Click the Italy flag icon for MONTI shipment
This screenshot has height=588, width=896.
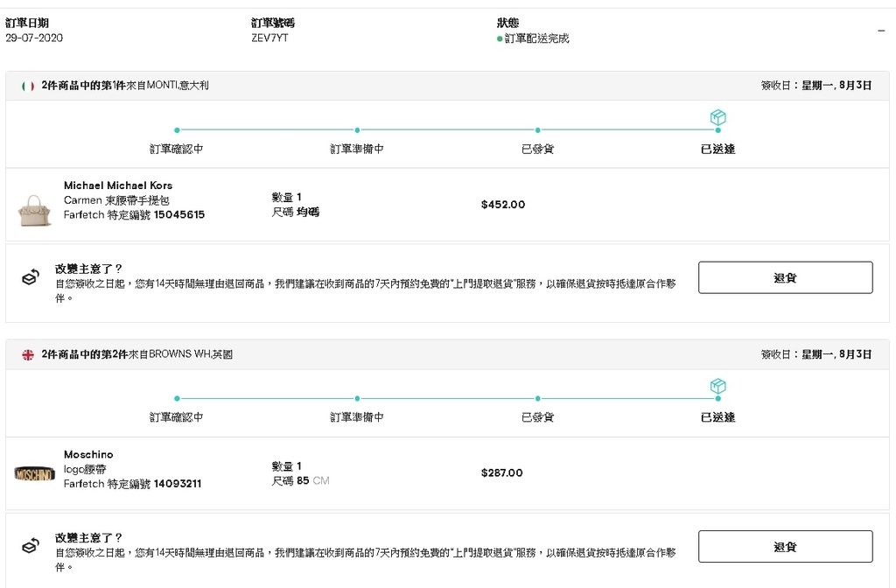27,86
